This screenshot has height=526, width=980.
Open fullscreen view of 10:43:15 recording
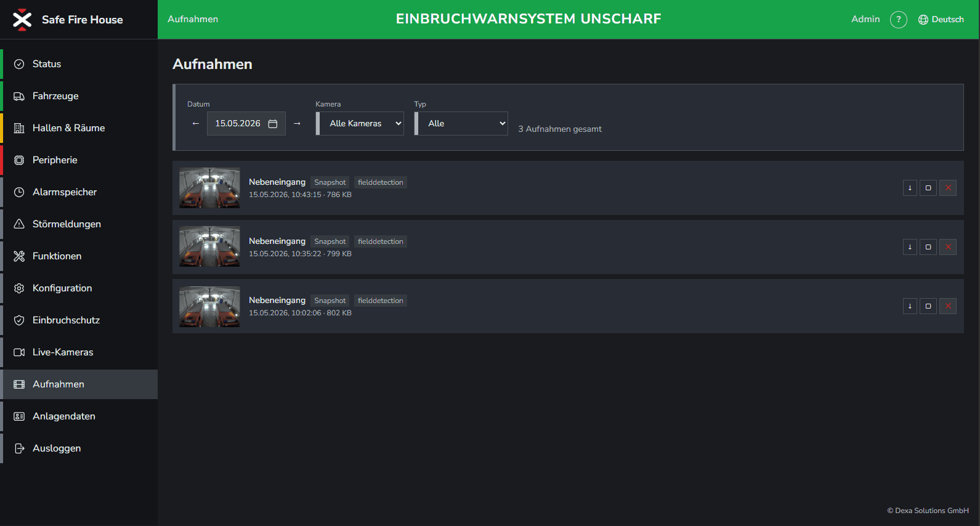[x=928, y=188]
